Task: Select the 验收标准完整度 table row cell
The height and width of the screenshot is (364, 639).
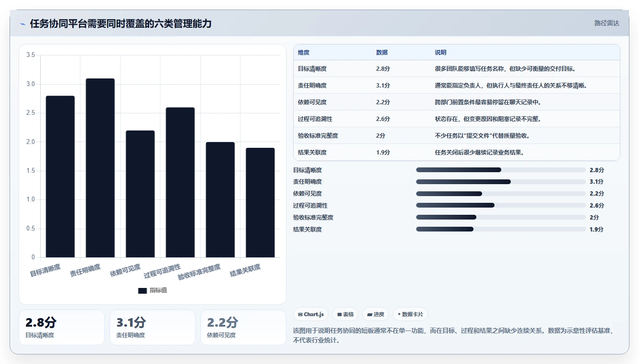Action: click(x=318, y=136)
